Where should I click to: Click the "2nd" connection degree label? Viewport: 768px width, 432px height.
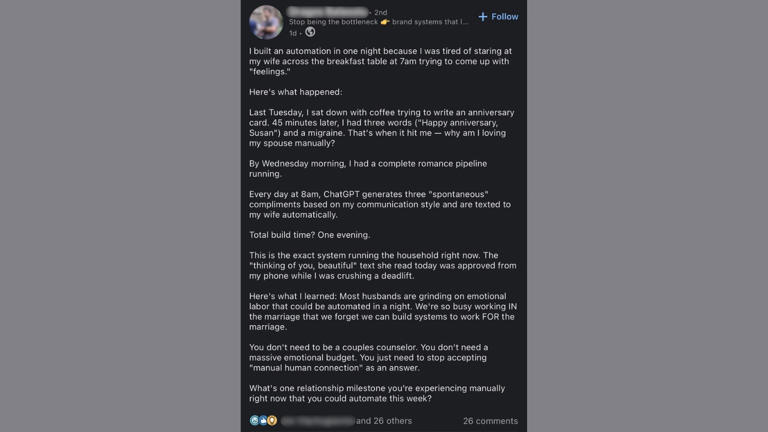coord(380,12)
